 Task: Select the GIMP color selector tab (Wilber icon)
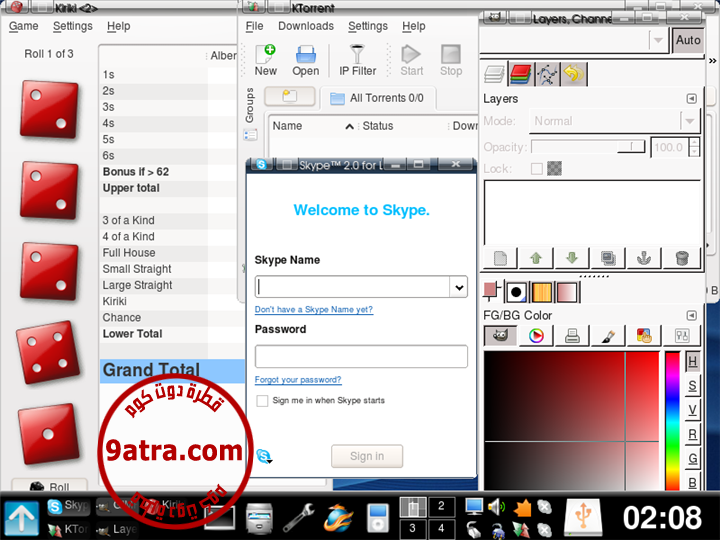pyautogui.click(x=500, y=336)
